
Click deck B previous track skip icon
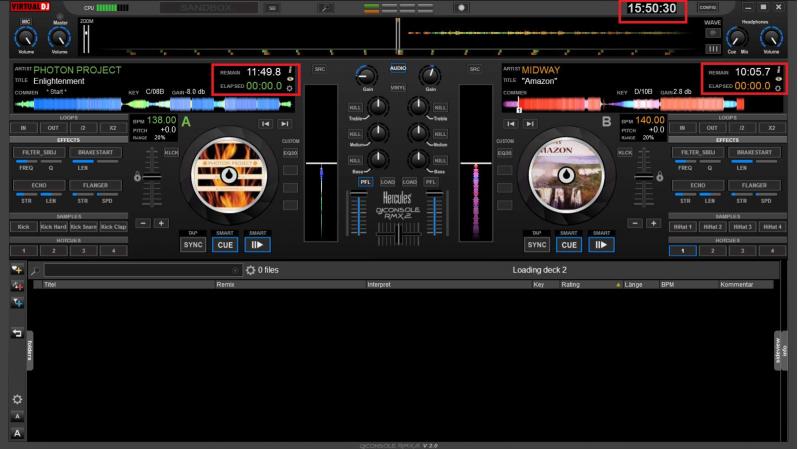coord(511,124)
